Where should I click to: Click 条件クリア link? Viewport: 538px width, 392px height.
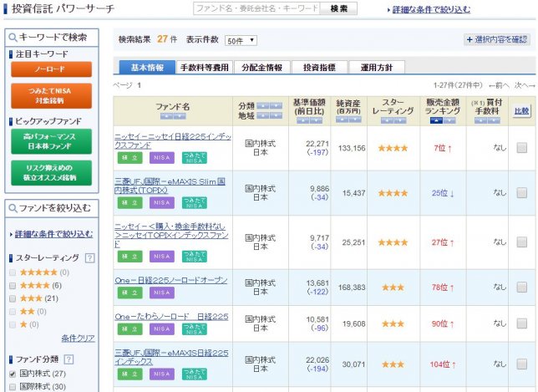tap(78, 339)
